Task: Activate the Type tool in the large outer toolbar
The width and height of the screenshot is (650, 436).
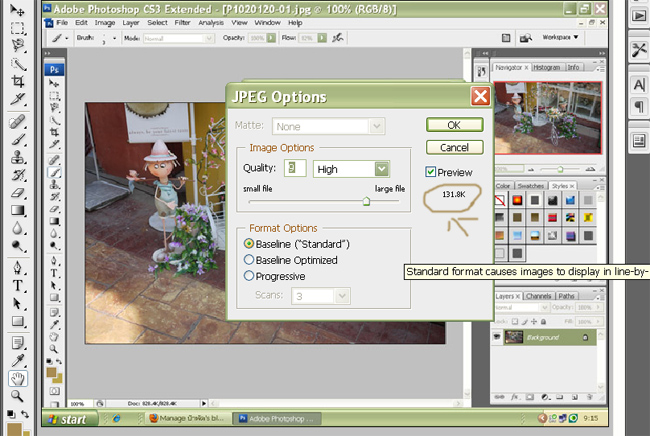Action: pos(17,286)
